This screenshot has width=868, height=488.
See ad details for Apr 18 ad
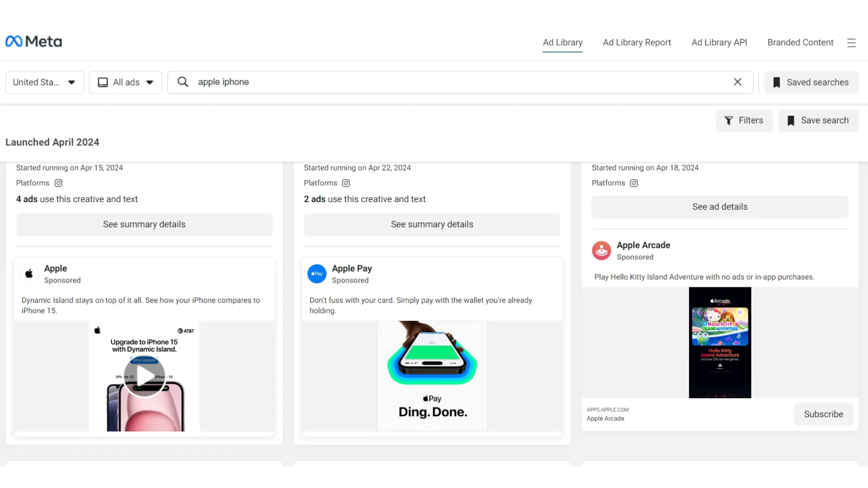pyautogui.click(x=720, y=207)
